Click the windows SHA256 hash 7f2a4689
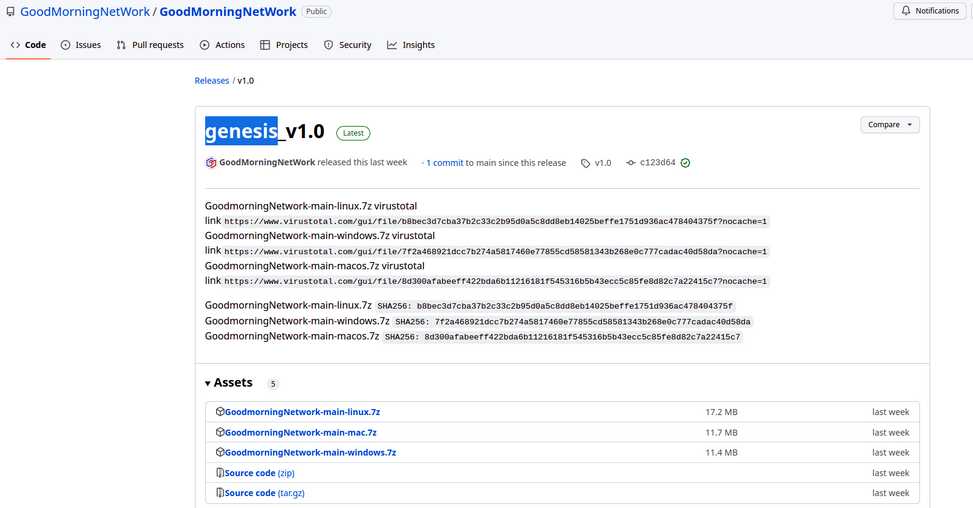 [x=593, y=321]
